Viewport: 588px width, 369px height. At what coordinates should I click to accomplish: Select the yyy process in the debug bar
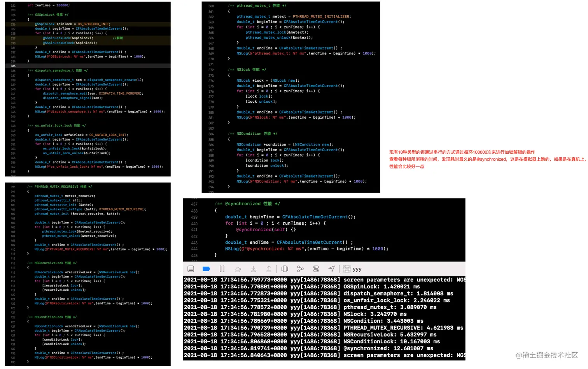357,269
